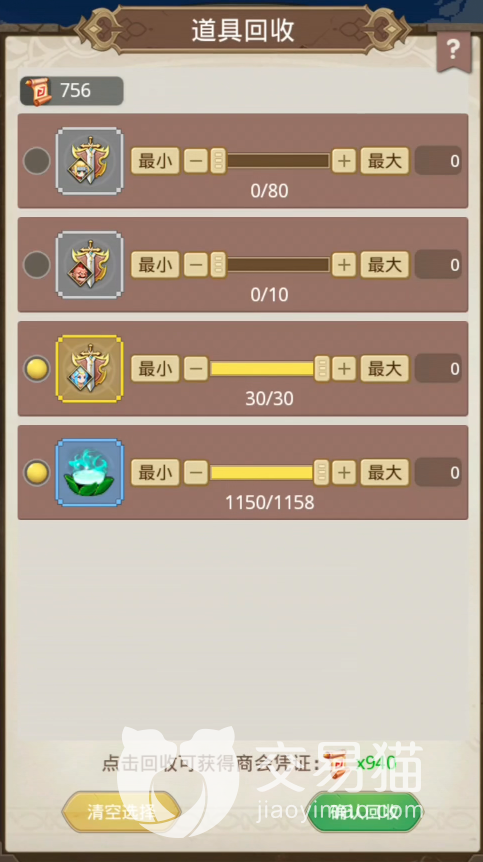Click the 清空选择 clear selection button
This screenshot has height=862, width=483.
(x=121, y=812)
